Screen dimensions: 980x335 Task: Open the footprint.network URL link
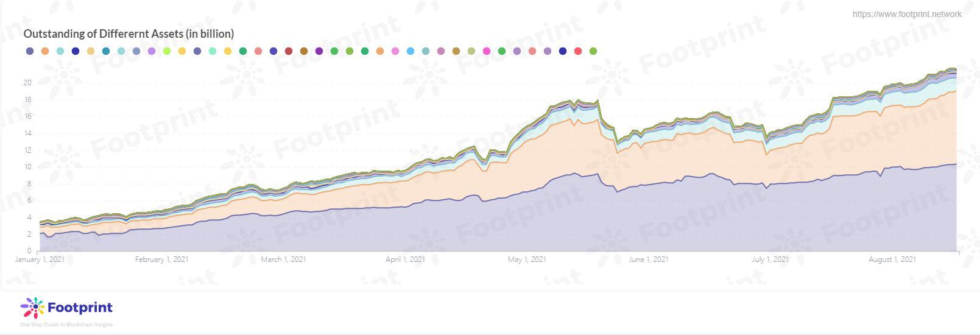click(x=906, y=14)
